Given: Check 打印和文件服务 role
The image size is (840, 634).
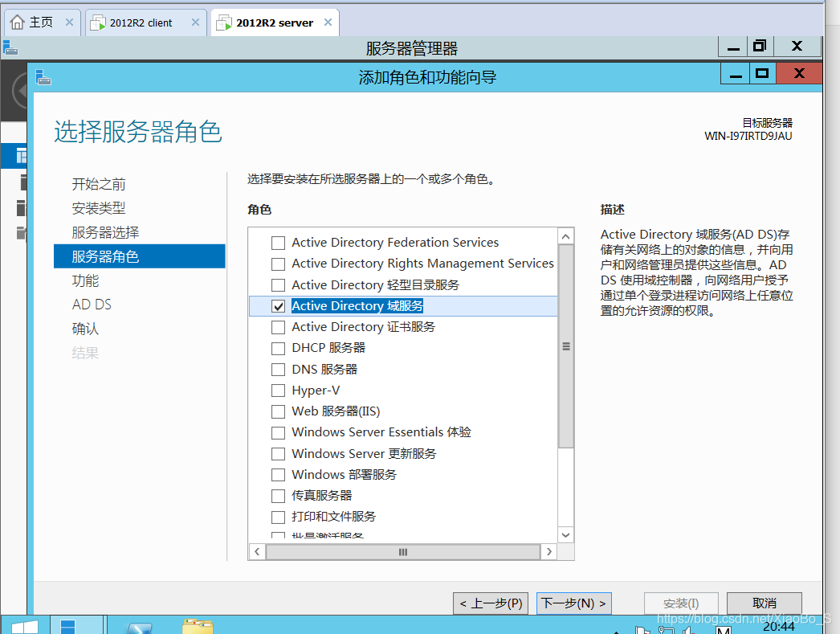Looking at the screenshot, I should click(278, 517).
